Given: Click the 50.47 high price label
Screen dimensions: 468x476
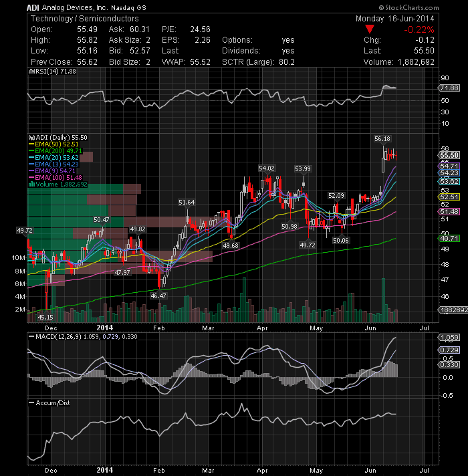Looking at the screenshot, I should 101,220.
